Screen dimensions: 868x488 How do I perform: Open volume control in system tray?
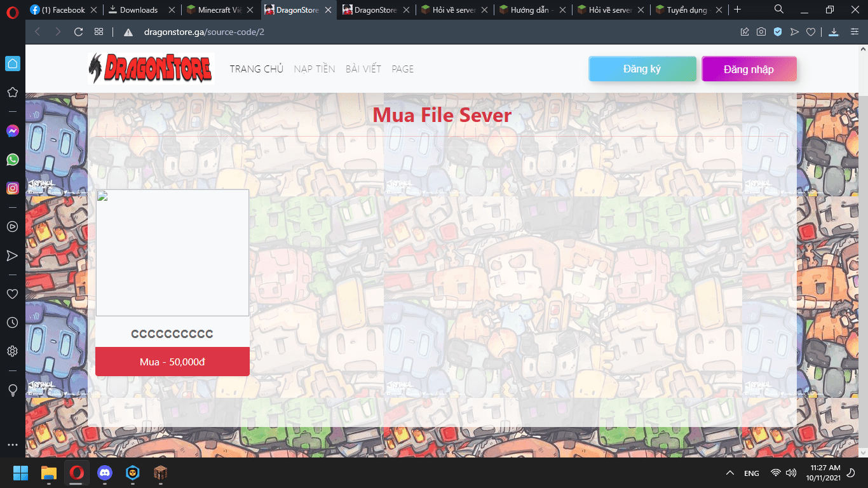791,473
